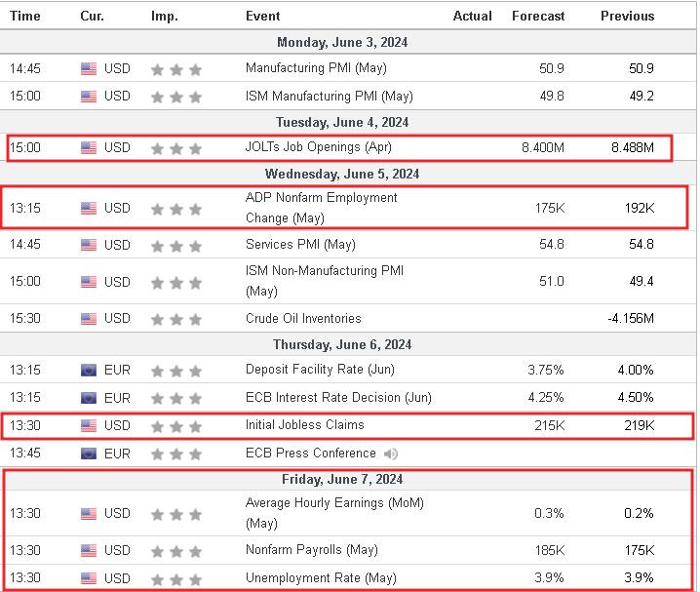
Task: Click the Tuesday, June 4, 2024 date header
Action: (342, 123)
